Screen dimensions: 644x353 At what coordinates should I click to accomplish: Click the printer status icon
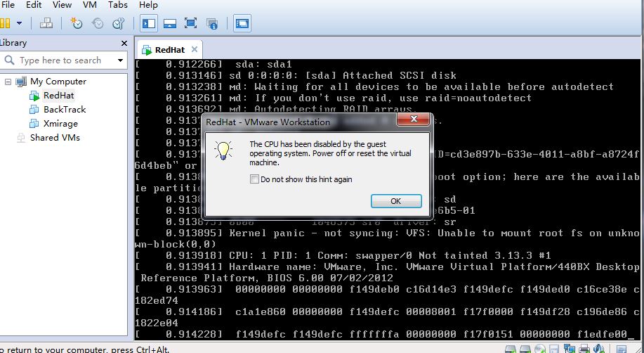[584, 349]
